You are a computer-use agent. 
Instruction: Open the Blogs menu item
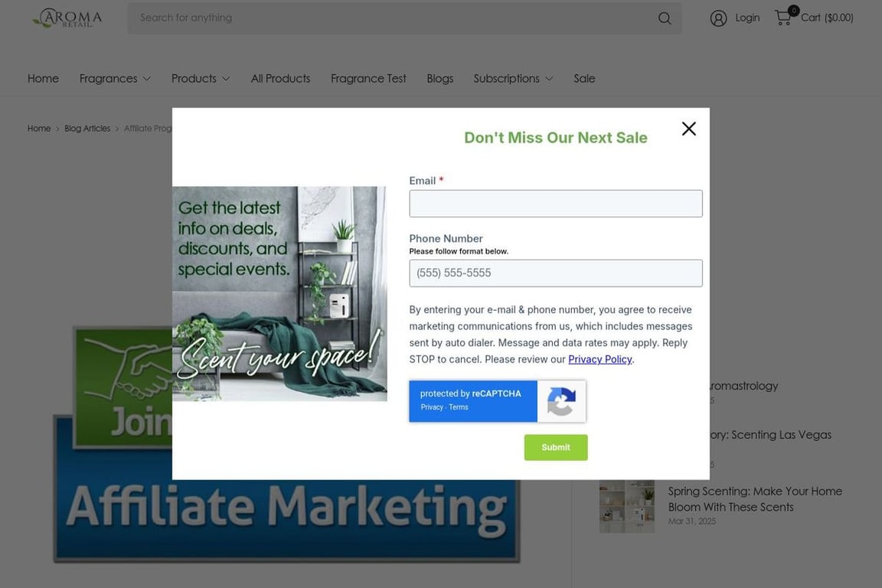pyautogui.click(x=439, y=78)
